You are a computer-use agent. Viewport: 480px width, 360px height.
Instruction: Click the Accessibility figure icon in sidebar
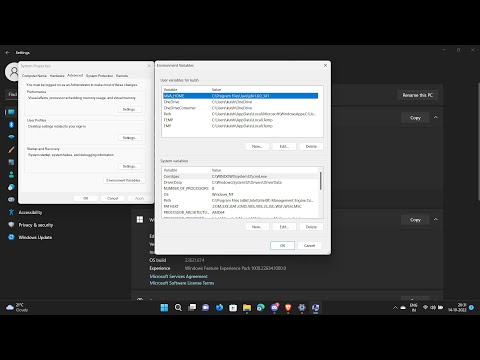[x=11, y=212]
